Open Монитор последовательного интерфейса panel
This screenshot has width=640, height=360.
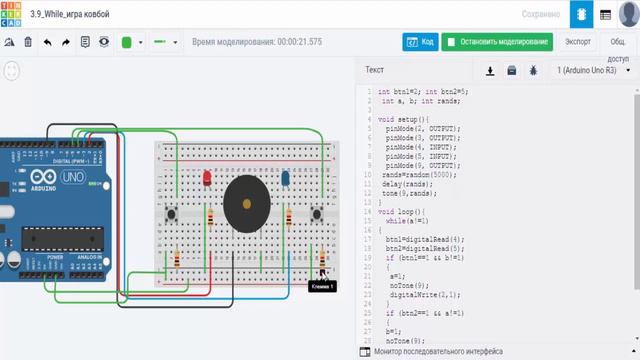click(438, 351)
